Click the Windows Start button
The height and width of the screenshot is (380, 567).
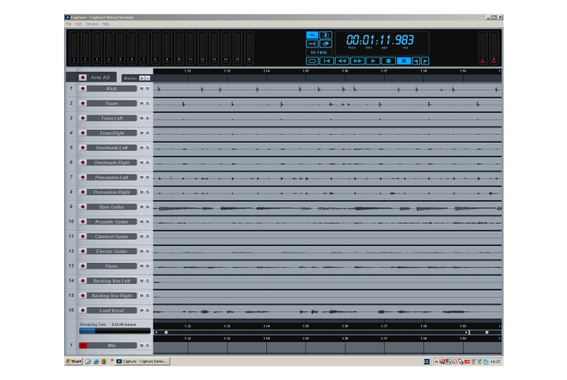(x=74, y=361)
